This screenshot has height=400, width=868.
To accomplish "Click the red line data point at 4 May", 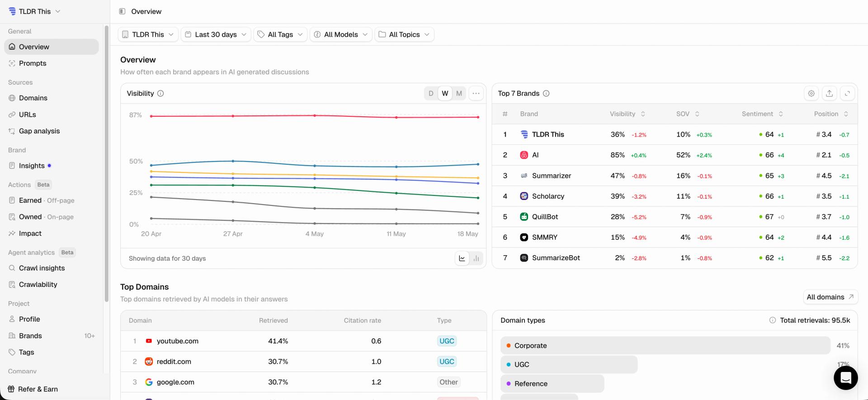I will pyautogui.click(x=315, y=115).
